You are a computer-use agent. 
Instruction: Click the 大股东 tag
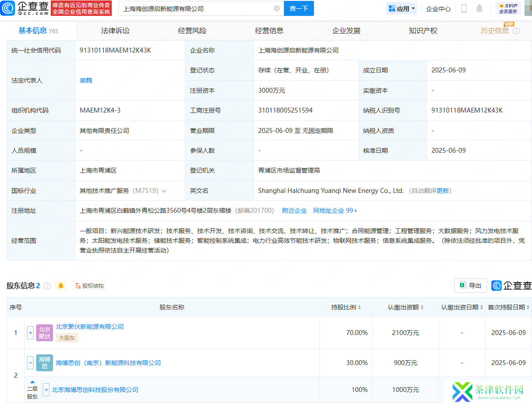(67, 338)
